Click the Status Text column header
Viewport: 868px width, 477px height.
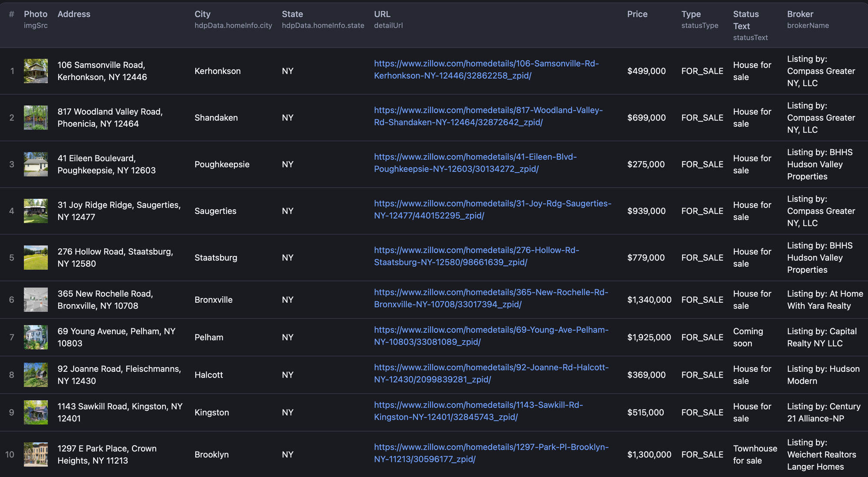click(746, 20)
